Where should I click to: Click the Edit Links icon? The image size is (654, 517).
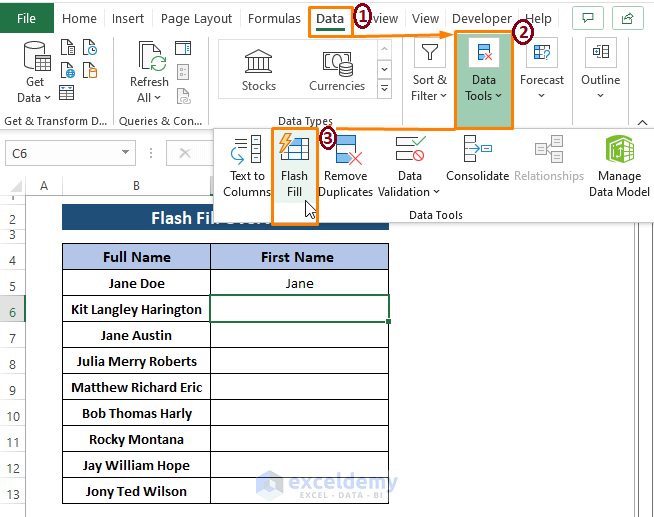point(183,95)
